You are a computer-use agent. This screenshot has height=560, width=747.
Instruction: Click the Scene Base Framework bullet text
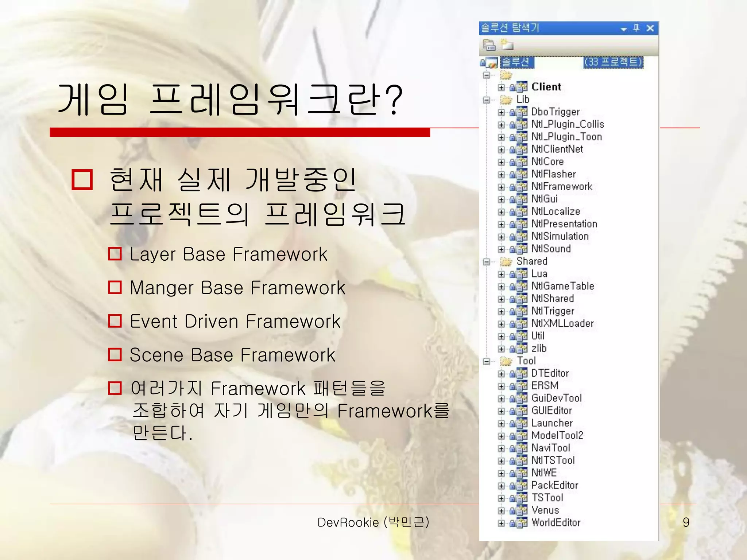[232, 355]
